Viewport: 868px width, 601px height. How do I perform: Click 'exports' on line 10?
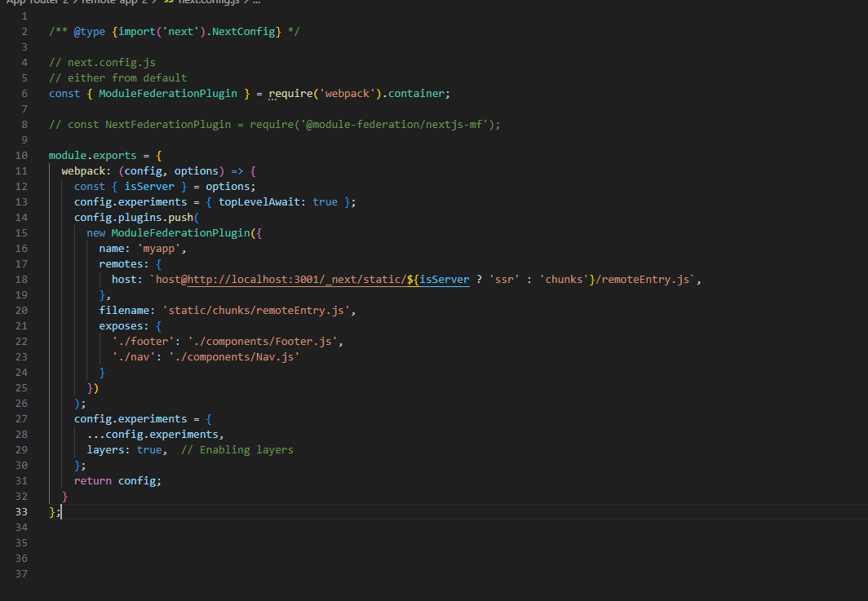tap(114, 156)
